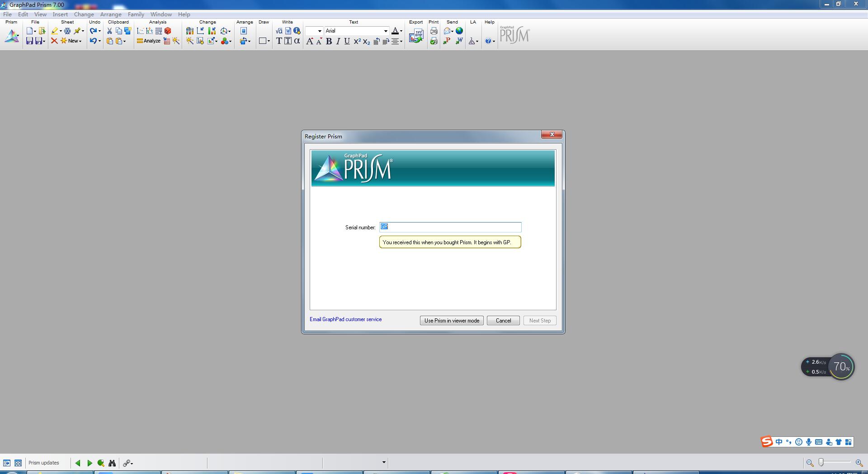Open the Family menu
Screen dimensions: 868x474
(x=136, y=14)
